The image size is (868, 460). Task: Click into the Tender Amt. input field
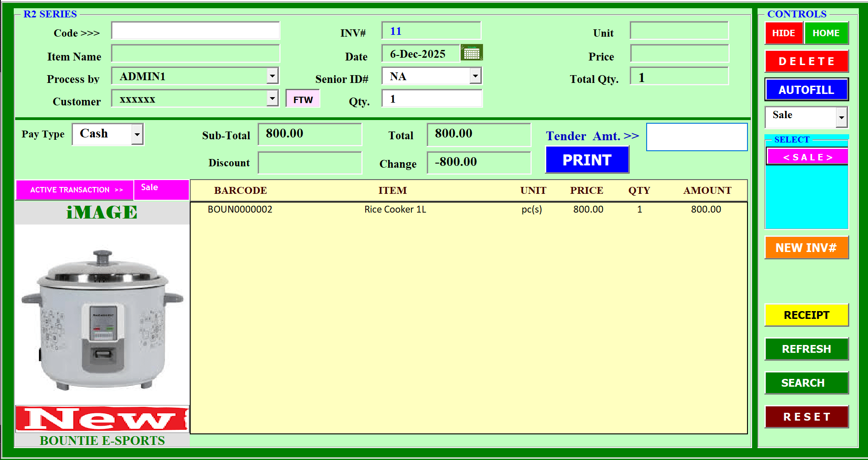tap(697, 137)
